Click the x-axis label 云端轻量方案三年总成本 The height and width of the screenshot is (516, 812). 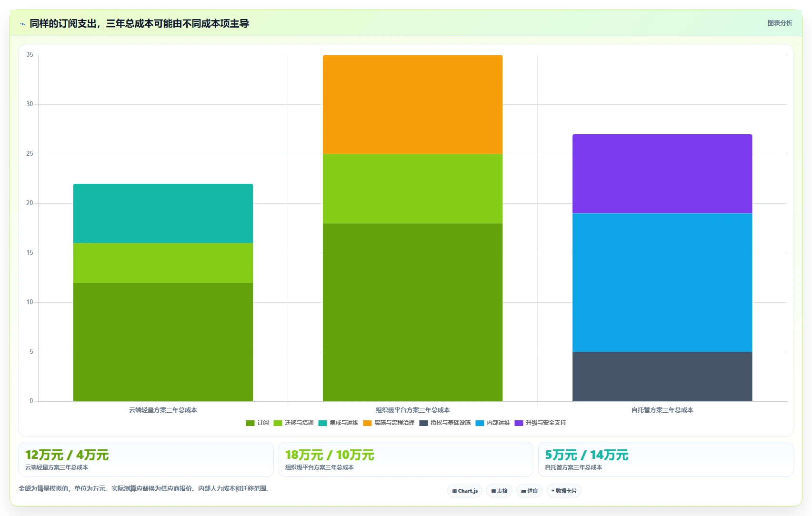[x=163, y=410]
